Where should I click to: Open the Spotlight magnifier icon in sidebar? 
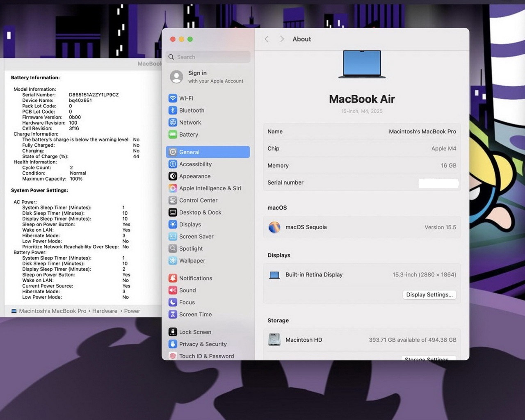[x=173, y=249]
